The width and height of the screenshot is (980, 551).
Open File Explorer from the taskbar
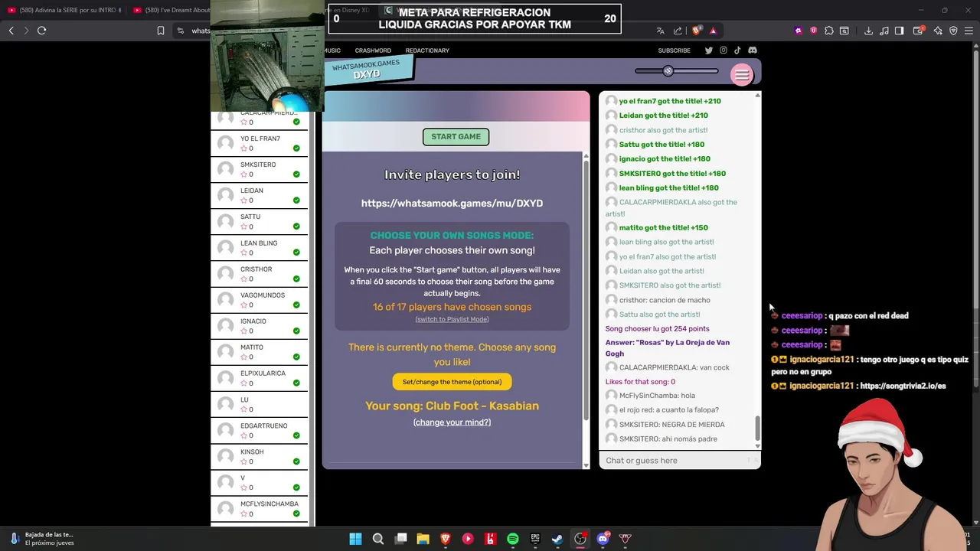[423, 539]
